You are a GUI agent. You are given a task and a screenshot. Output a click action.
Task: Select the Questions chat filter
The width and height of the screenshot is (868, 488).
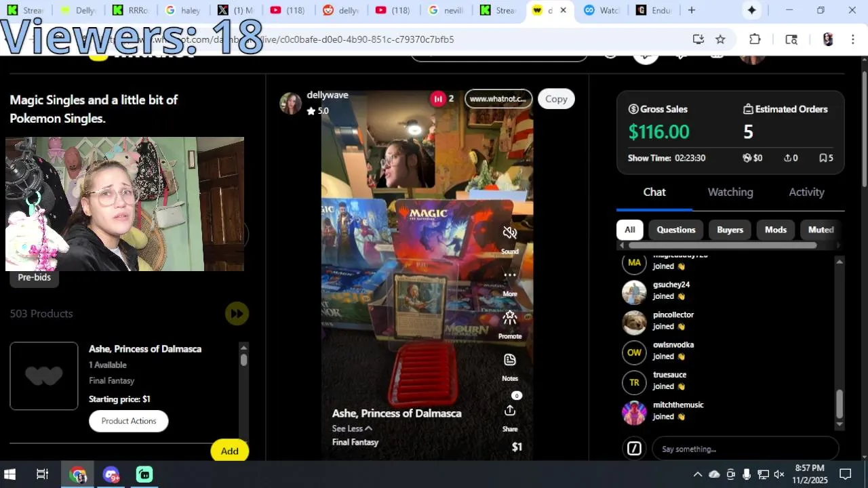tap(676, 230)
